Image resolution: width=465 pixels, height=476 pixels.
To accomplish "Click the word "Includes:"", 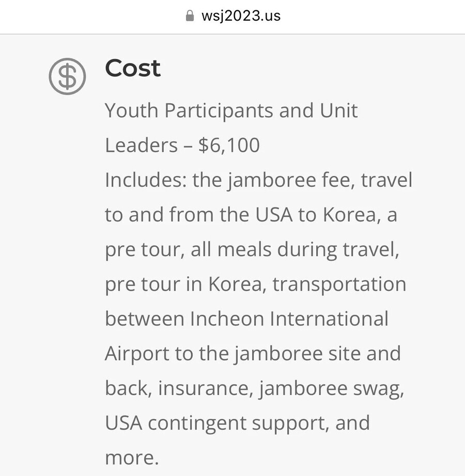I will tap(146, 180).
